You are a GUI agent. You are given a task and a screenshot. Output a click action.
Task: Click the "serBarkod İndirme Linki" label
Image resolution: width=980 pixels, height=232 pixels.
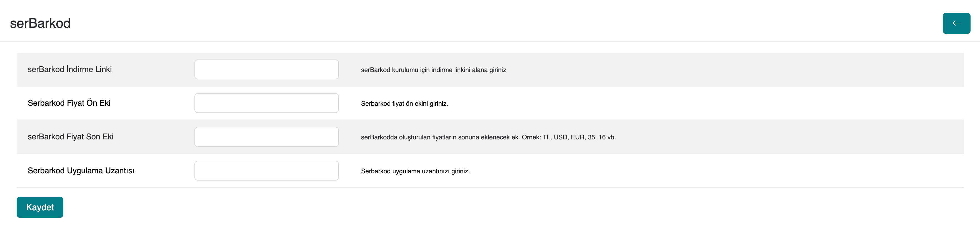point(70,69)
